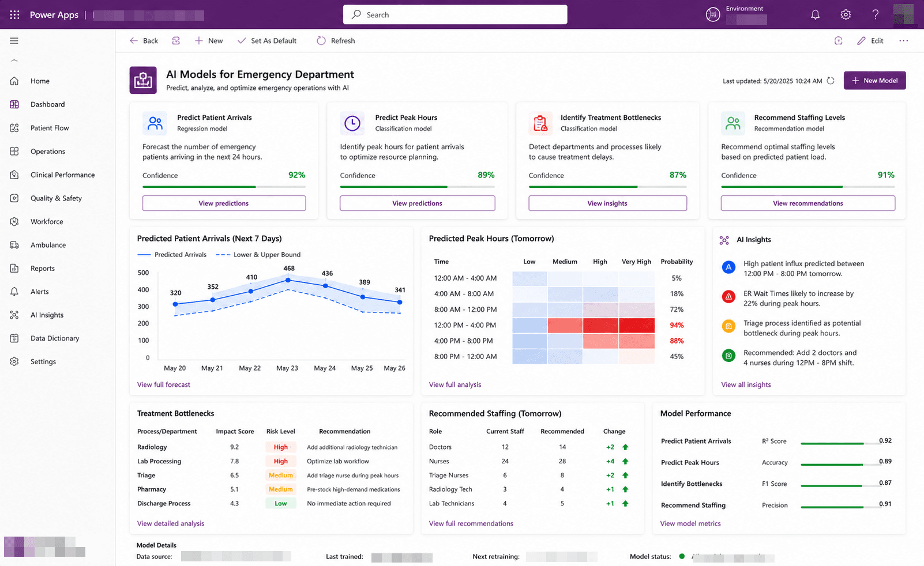924x566 pixels.
Task: Open the View all insights link
Action: (x=746, y=384)
